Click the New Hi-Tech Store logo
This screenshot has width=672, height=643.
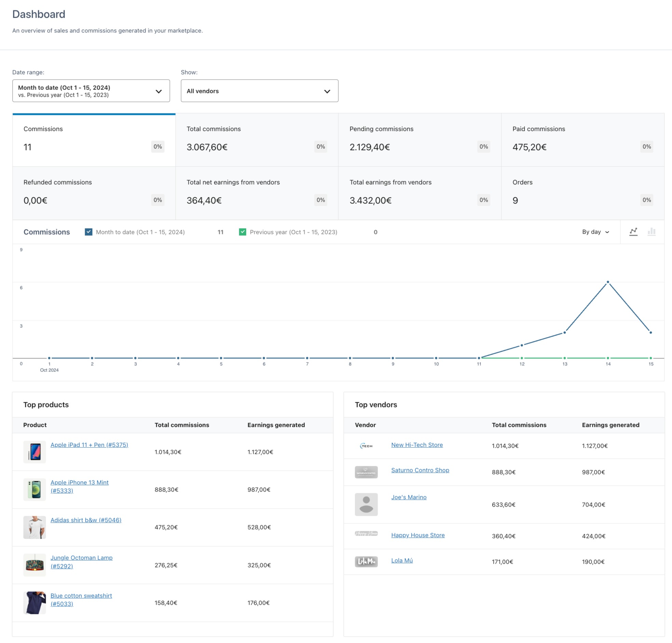coord(366,446)
